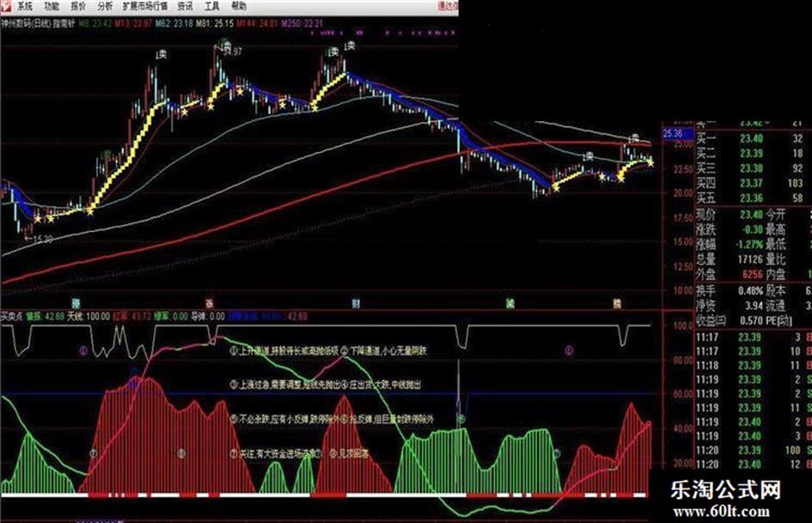Click the 涨幅 value -1.27%

tap(750, 244)
